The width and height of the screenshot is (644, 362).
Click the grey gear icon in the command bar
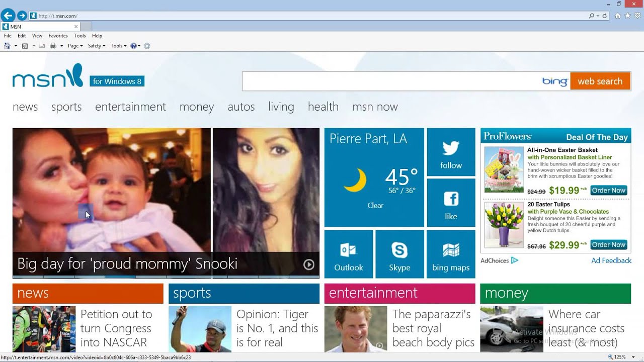coord(147,46)
